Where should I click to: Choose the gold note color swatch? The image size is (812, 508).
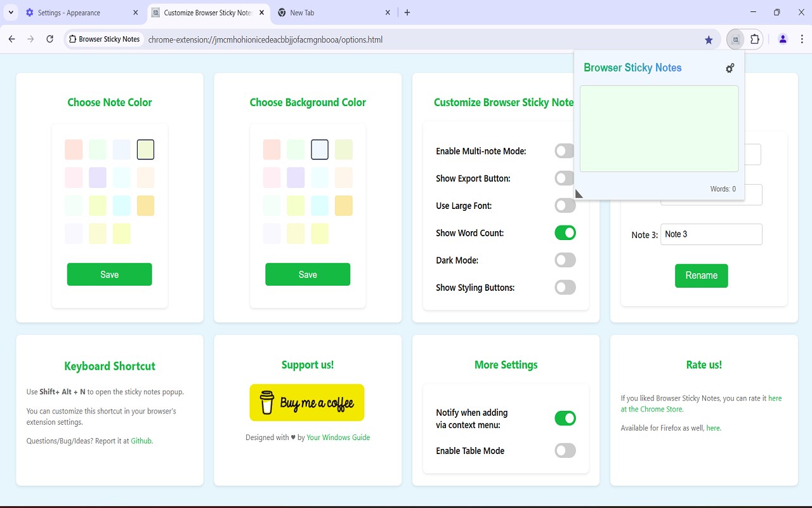point(145,206)
